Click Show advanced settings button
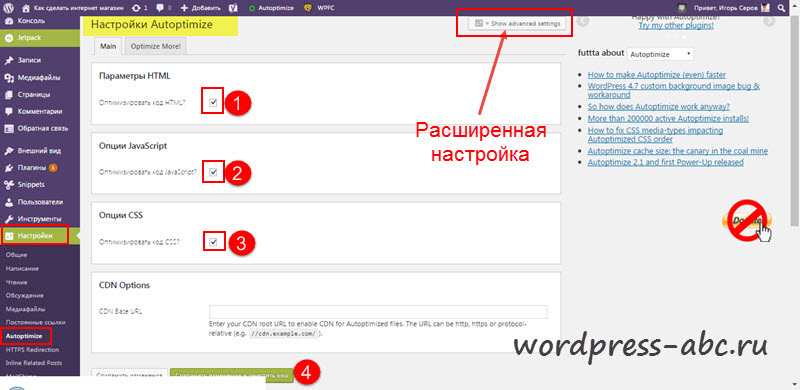 [x=517, y=23]
